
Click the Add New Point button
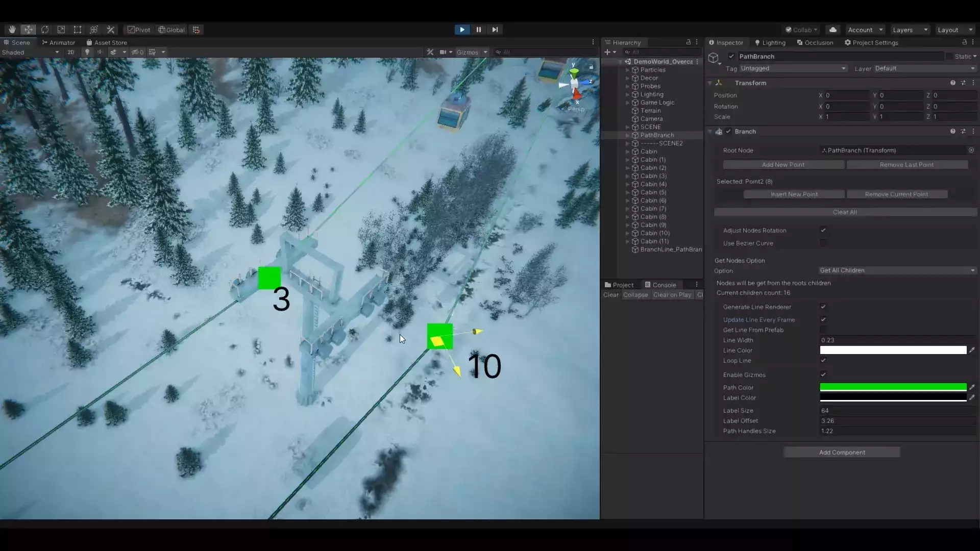(x=783, y=165)
